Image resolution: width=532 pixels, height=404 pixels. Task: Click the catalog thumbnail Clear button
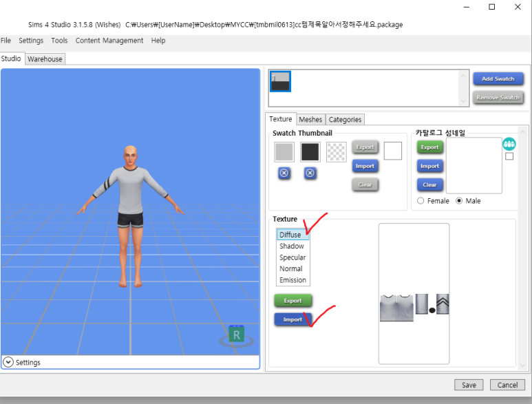tap(430, 185)
